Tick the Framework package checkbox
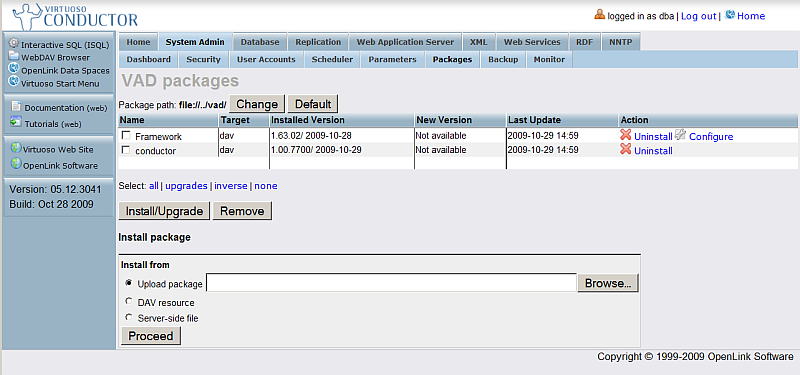Image resolution: width=800 pixels, height=375 pixels. click(126, 136)
